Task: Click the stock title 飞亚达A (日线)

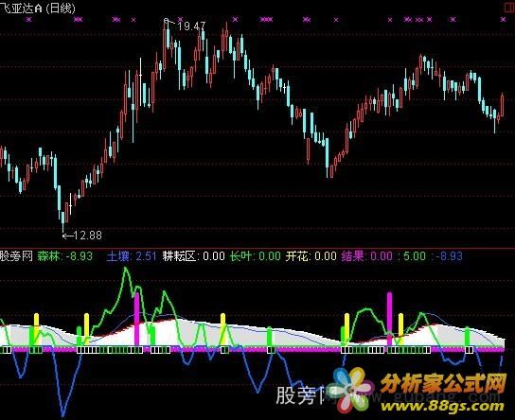Action: point(38,8)
